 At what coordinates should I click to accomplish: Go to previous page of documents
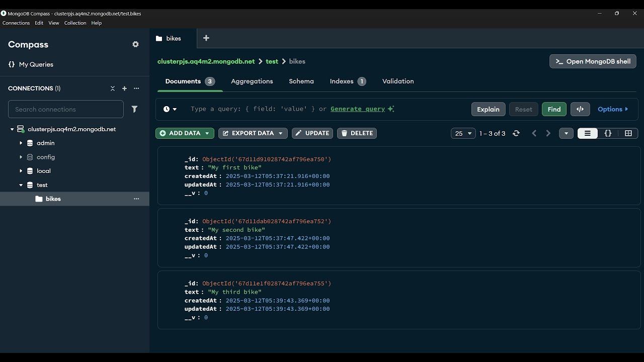pos(534,133)
